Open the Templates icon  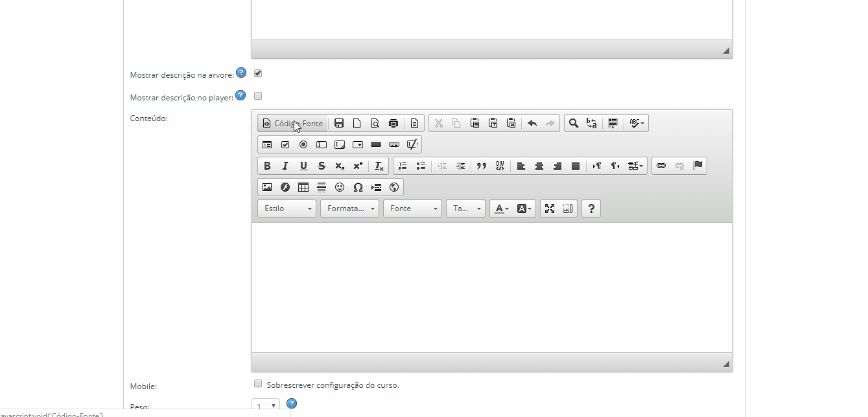point(415,123)
